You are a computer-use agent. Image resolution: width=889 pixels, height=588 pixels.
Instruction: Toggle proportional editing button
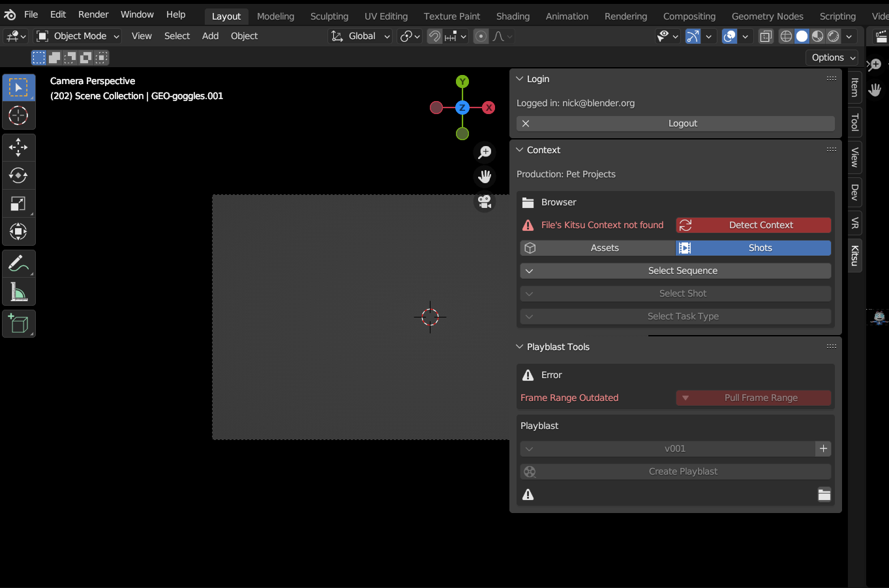[481, 37]
